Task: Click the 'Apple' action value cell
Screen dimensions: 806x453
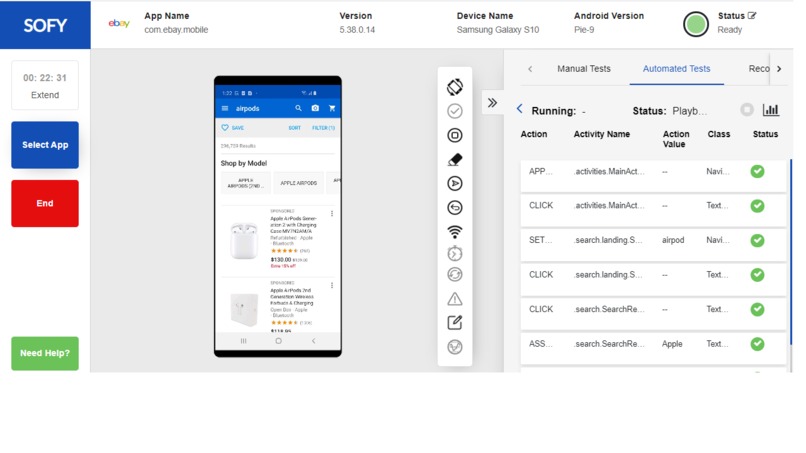Action: point(672,344)
